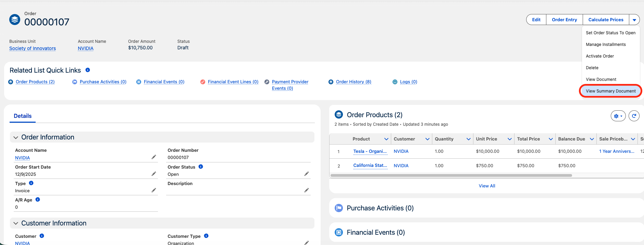Screen dimensions: 644x245
Task: Open Order Products list settings gear menu
Action: click(618, 116)
